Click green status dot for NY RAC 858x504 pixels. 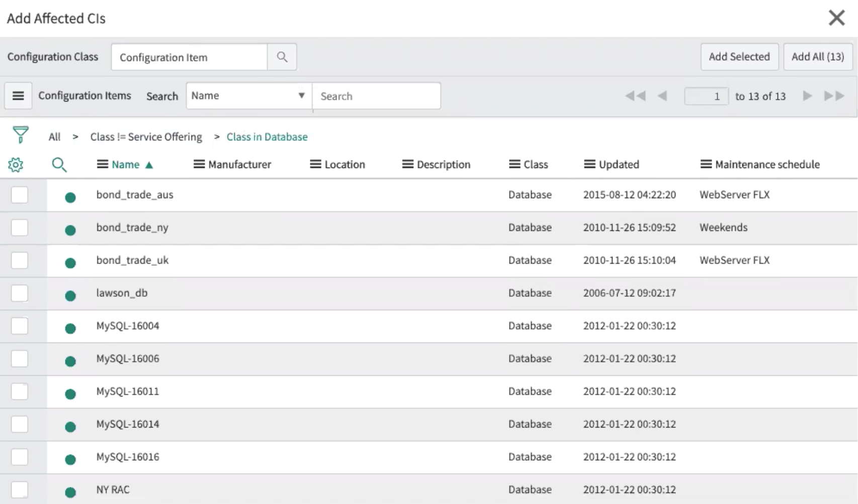[70, 492]
